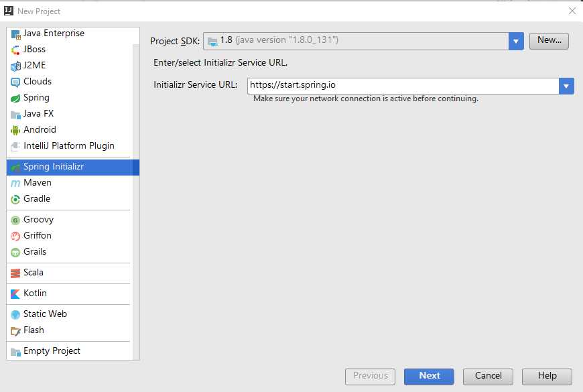
Task: Pick Clouds in project list
Action: 69,82
